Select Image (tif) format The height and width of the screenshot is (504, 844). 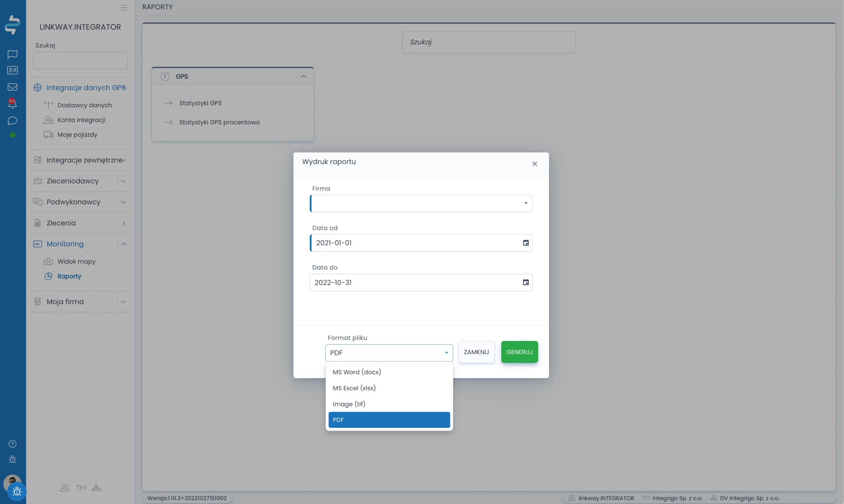click(389, 404)
